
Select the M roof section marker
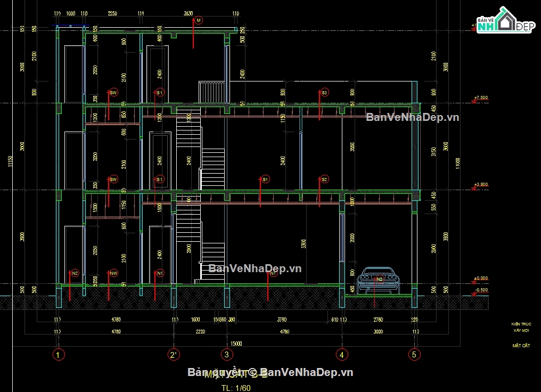tap(199, 21)
